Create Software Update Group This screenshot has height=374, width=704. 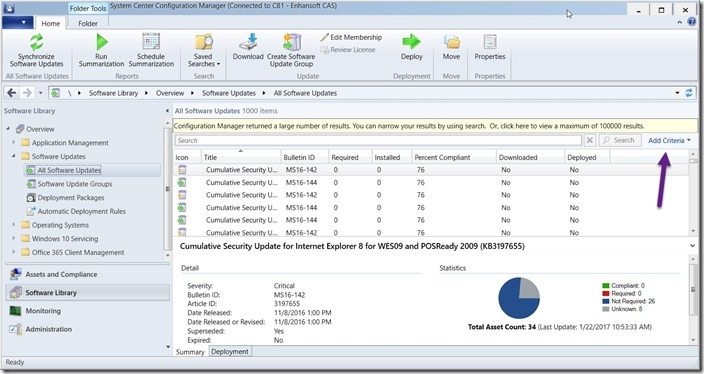(x=291, y=50)
